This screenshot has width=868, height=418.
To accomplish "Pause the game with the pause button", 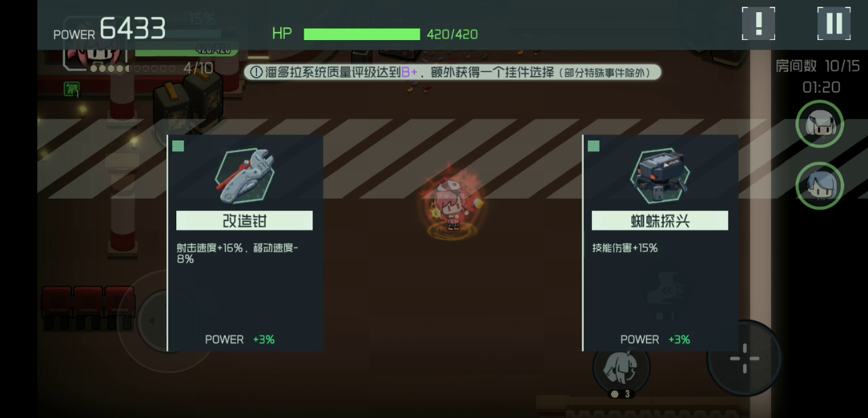I will [x=833, y=24].
